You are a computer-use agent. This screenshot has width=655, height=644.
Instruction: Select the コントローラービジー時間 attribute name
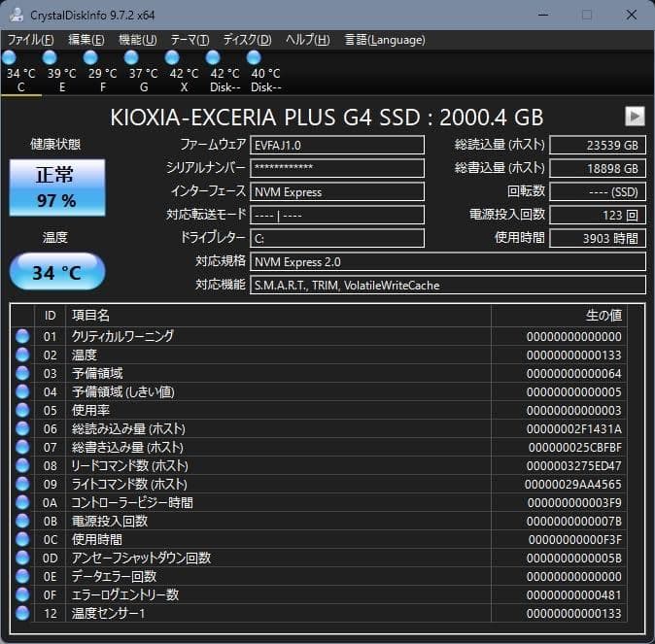tap(132, 502)
